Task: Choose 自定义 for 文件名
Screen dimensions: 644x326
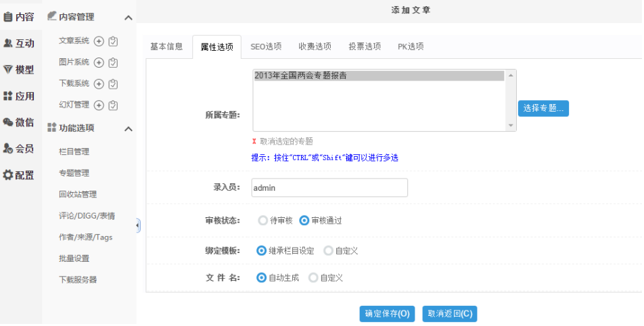Action: pyautogui.click(x=313, y=278)
